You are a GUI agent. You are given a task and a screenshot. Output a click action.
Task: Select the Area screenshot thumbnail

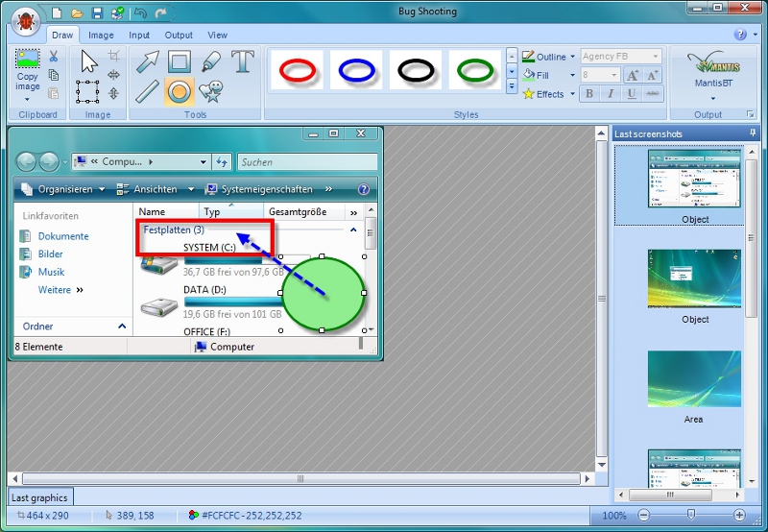tap(693, 383)
